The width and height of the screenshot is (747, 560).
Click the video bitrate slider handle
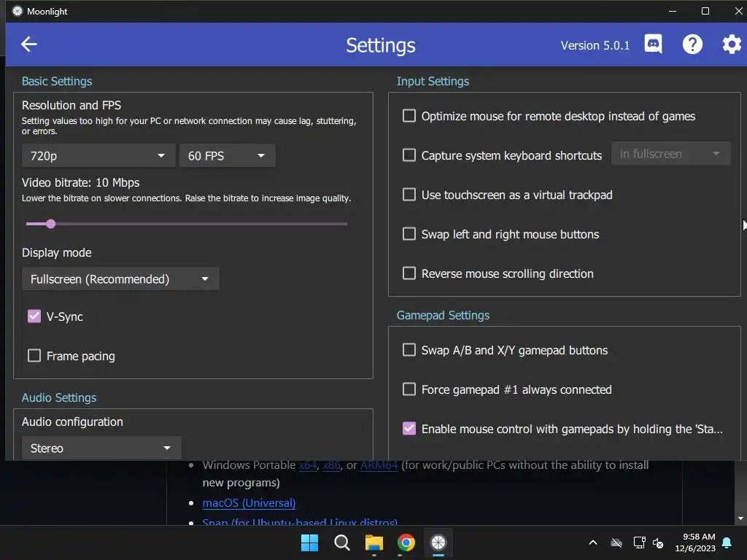tap(51, 224)
